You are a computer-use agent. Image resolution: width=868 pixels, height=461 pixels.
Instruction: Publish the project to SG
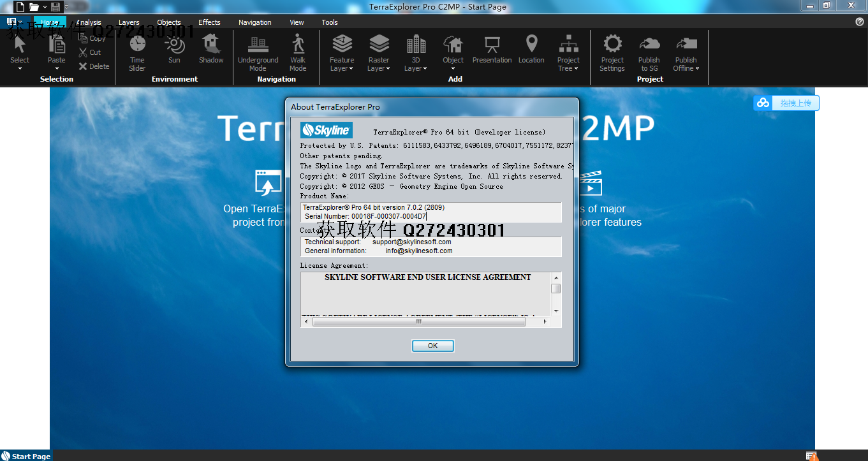(649, 53)
